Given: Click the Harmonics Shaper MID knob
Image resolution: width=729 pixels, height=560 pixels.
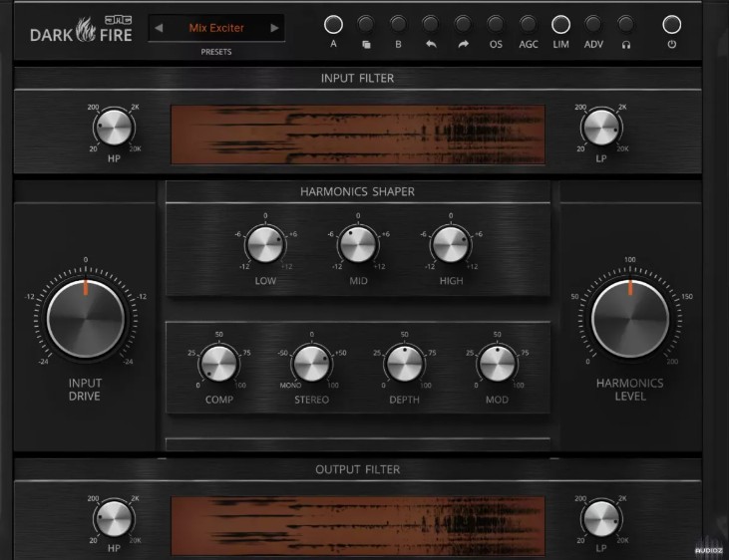Looking at the screenshot, I should pos(358,244).
